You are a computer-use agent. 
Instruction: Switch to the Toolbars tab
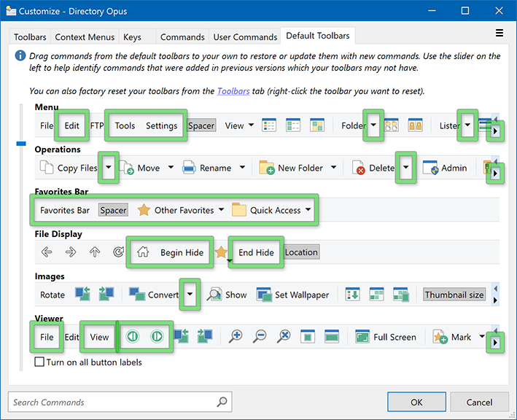click(x=30, y=37)
